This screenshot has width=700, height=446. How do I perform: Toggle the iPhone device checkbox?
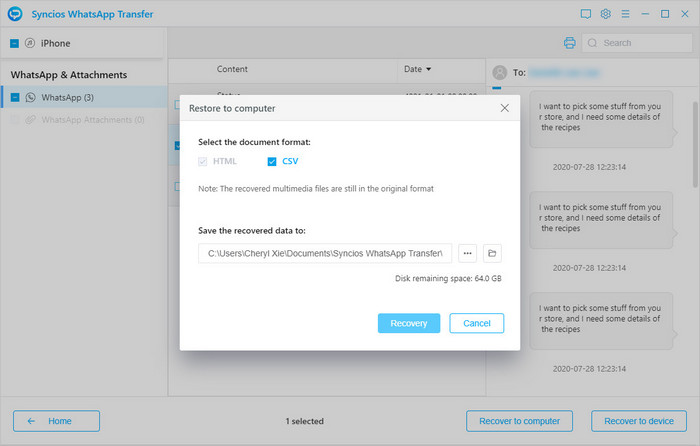(x=14, y=43)
